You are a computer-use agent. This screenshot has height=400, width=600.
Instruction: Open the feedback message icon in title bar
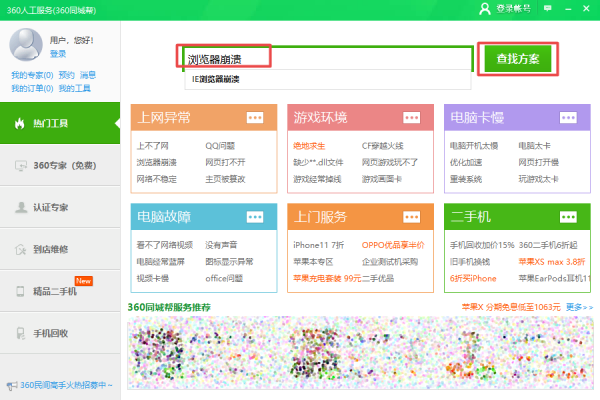click(548, 8)
